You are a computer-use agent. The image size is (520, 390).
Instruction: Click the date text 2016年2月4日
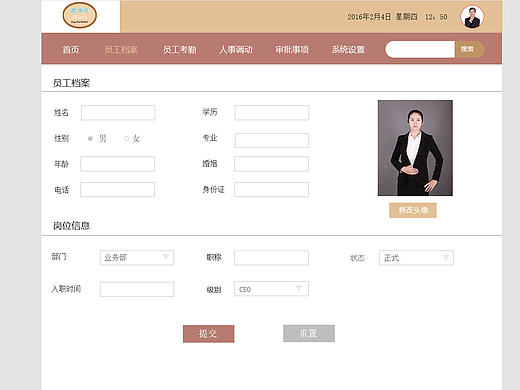coord(369,17)
